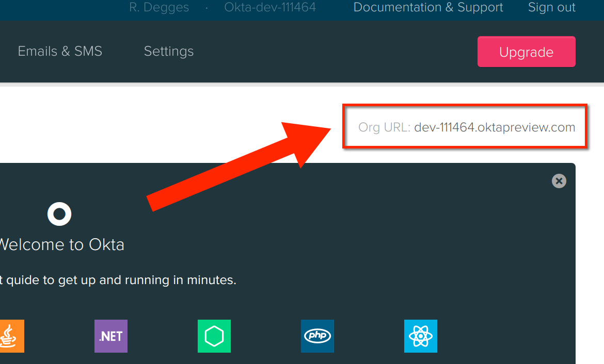Click the Welcome to Okta heading
The width and height of the screenshot is (604, 364).
pyautogui.click(x=61, y=244)
